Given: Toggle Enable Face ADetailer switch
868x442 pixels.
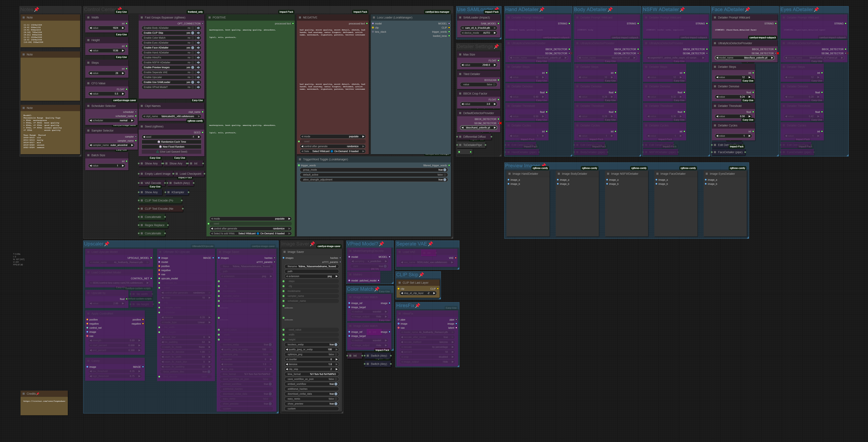Looking at the screenshot, I should (x=193, y=47).
